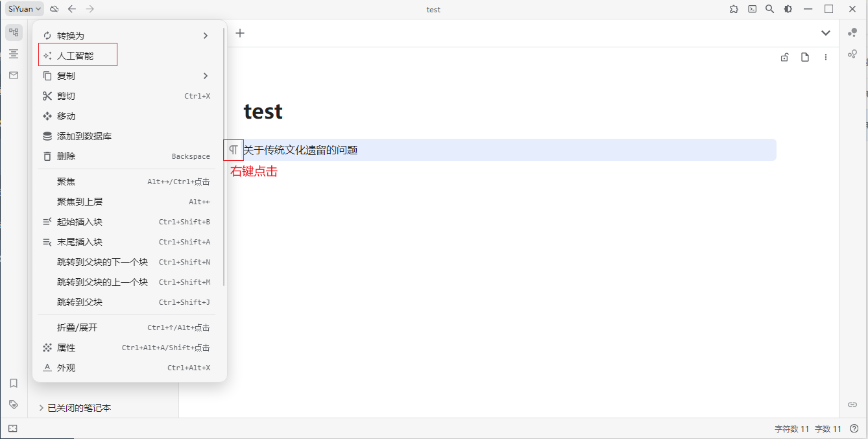Toggle the document edit lock icon

[x=784, y=57]
